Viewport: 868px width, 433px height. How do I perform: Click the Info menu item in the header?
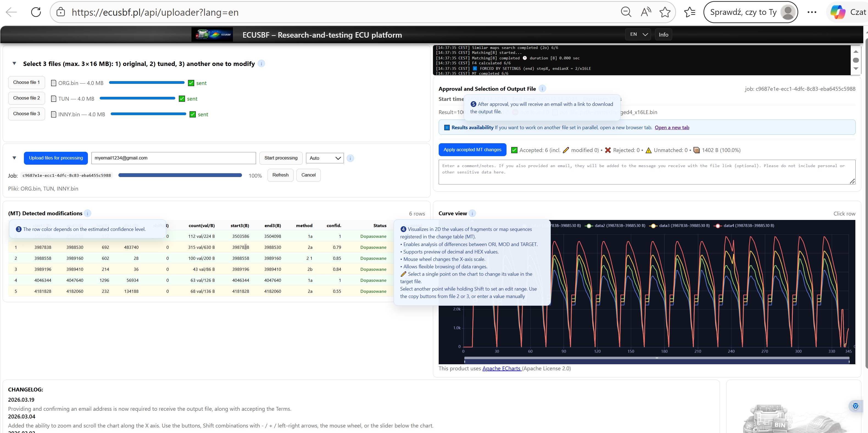pos(663,34)
